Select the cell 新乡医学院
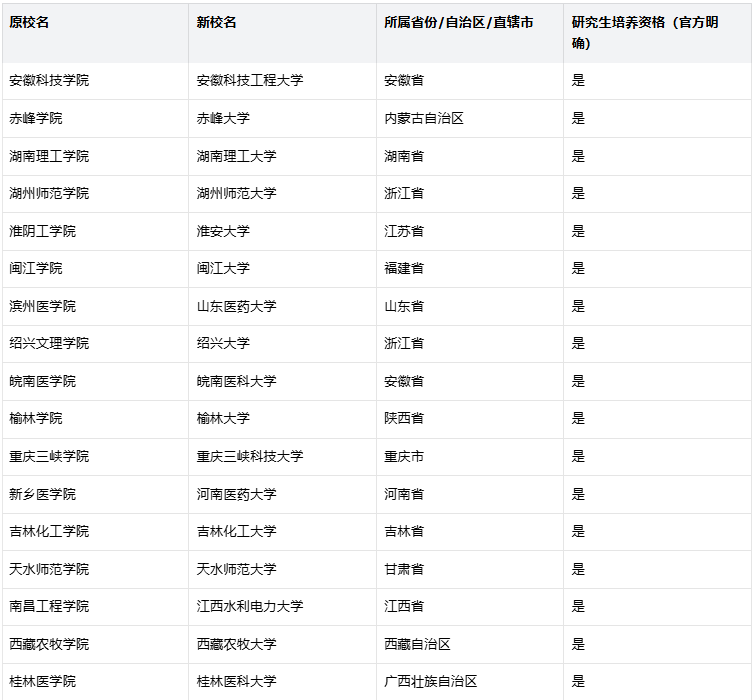The height and width of the screenshot is (700, 753). pos(95,495)
